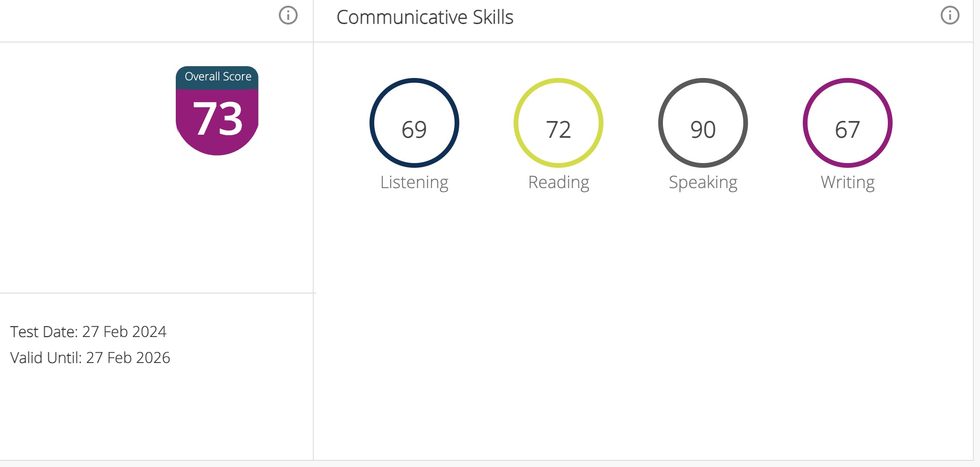The image size is (980, 467).
Task: Open Communicative Skills info icon
Action: coord(950,16)
